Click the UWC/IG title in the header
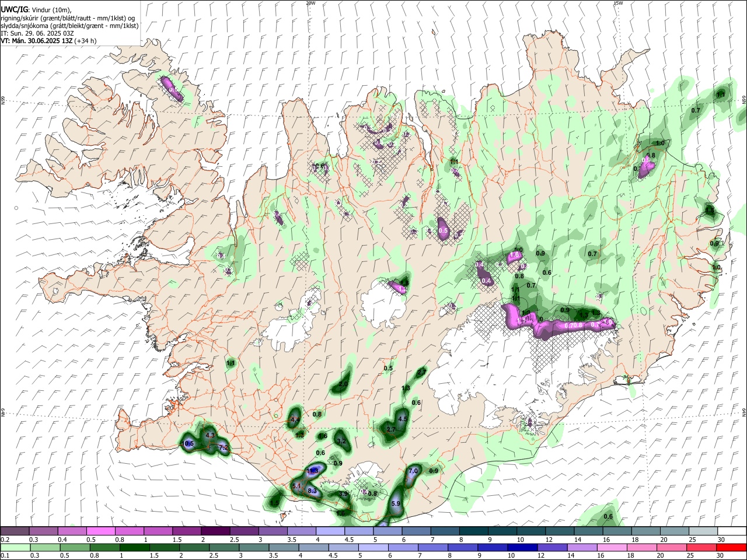The width and height of the screenshot is (747, 560). point(14,10)
